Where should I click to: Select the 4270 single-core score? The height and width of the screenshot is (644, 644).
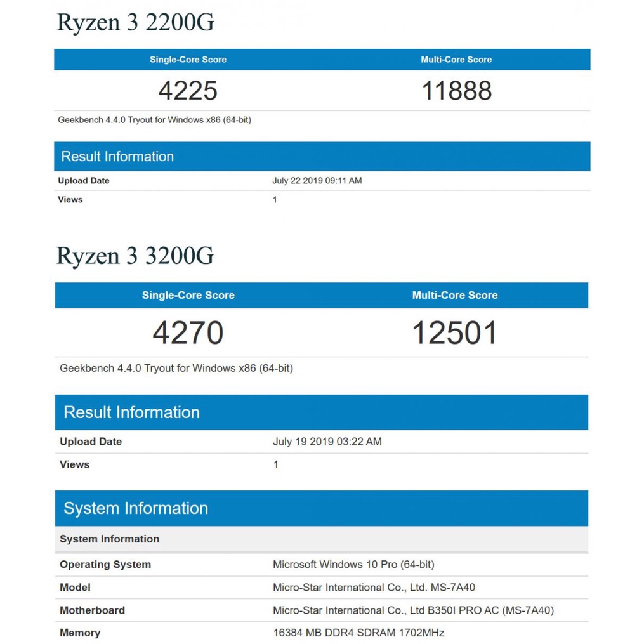click(x=188, y=333)
